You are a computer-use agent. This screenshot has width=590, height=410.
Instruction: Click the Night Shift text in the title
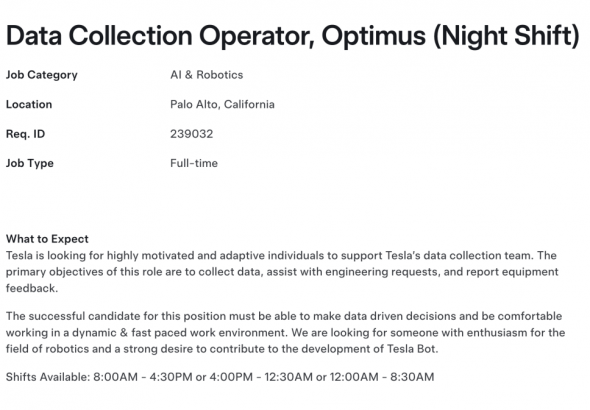506,36
